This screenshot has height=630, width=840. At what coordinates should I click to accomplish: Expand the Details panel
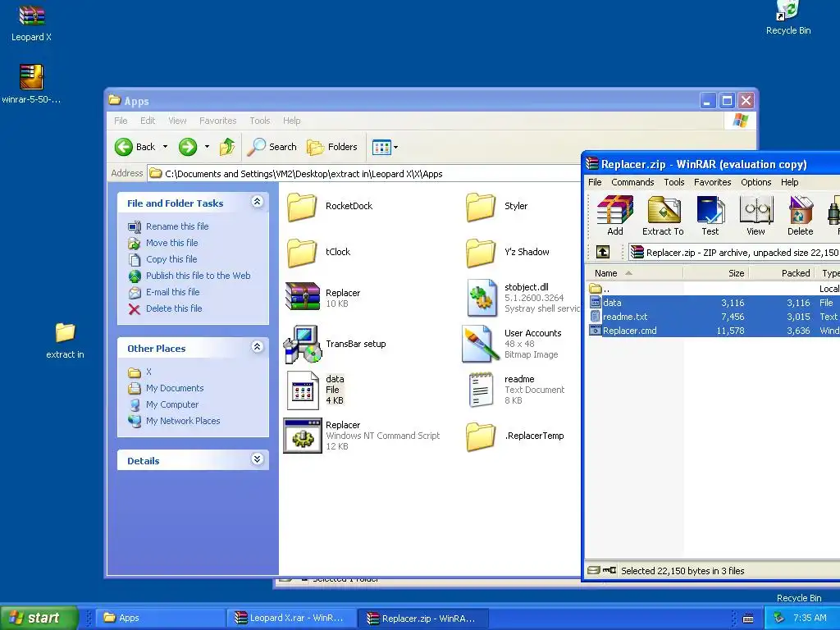[x=257, y=459]
